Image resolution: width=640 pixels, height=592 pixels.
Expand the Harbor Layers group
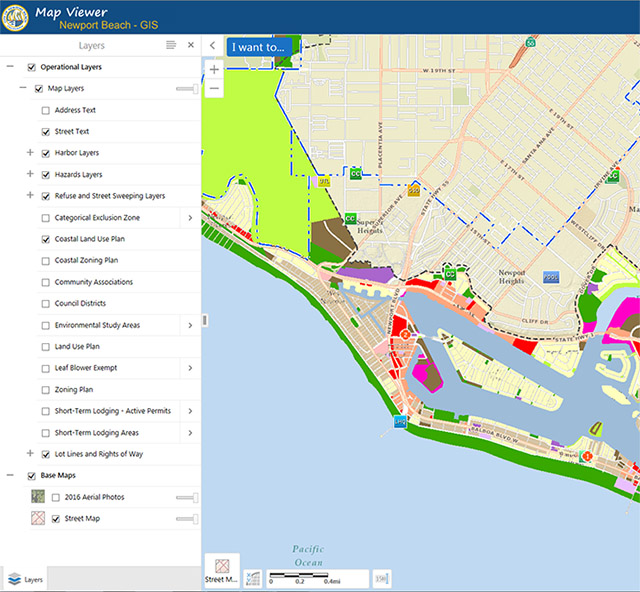pos(30,153)
